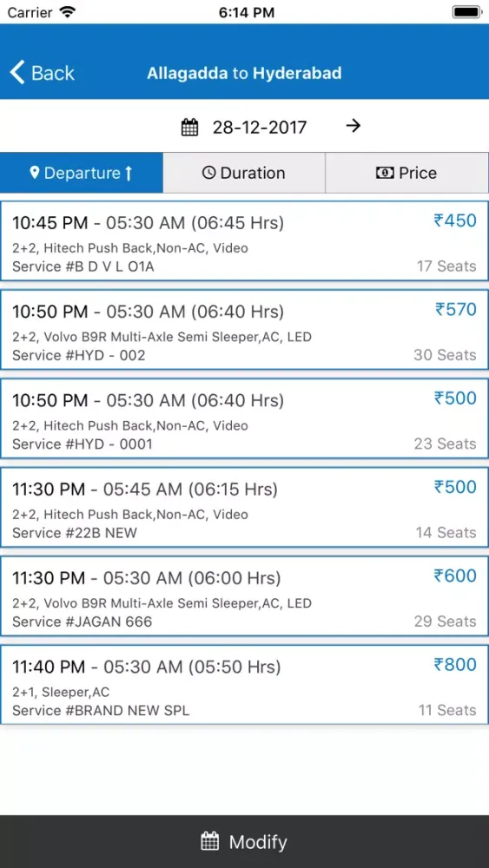Go to next date with right arrow
The image size is (489, 868).
pyautogui.click(x=353, y=126)
